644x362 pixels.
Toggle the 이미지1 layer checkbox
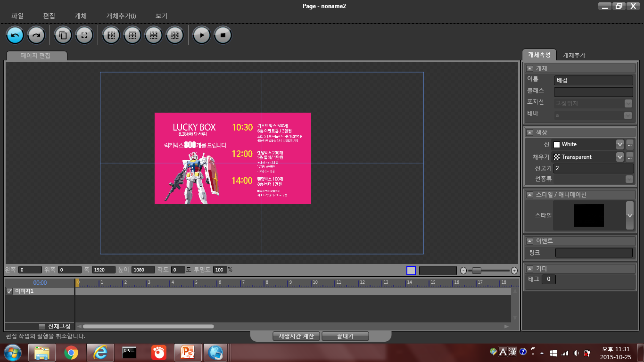(9, 291)
